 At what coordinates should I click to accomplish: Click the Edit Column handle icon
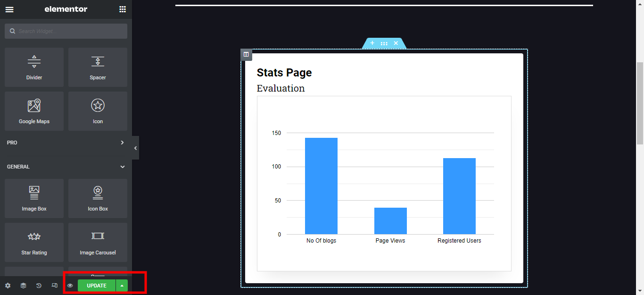tap(246, 55)
